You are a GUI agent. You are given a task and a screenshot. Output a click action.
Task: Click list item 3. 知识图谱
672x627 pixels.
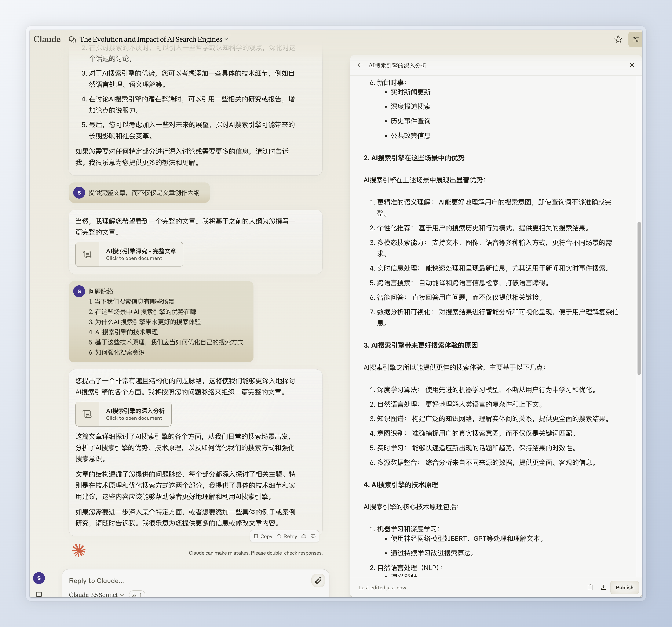(x=490, y=419)
